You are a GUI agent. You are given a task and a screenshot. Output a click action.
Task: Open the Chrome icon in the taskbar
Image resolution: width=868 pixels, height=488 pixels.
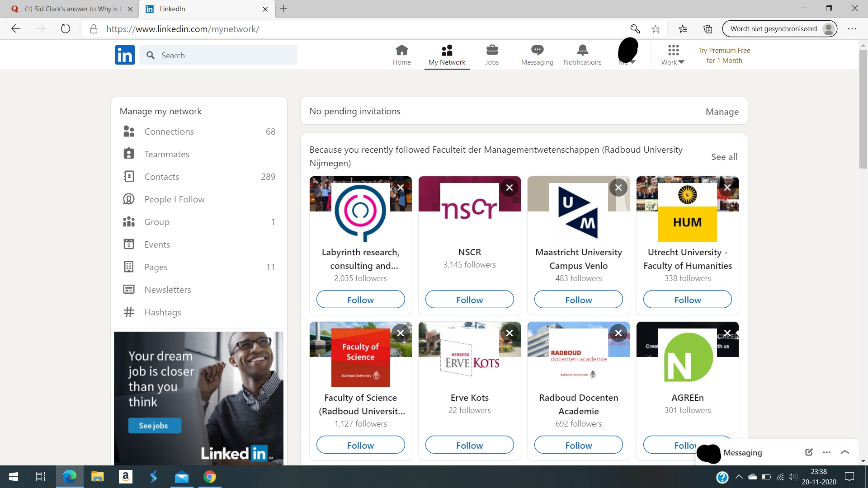pyautogui.click(x=209, y=477)
